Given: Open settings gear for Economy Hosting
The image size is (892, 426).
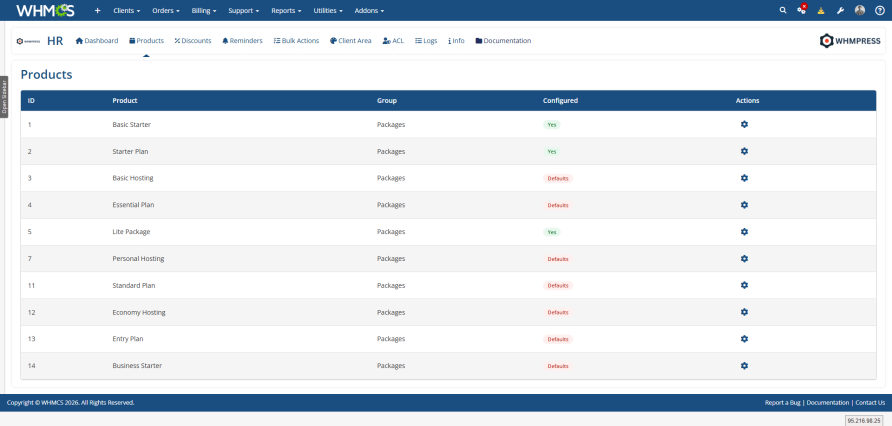Looking at the screenshot, I should [744, 312].
